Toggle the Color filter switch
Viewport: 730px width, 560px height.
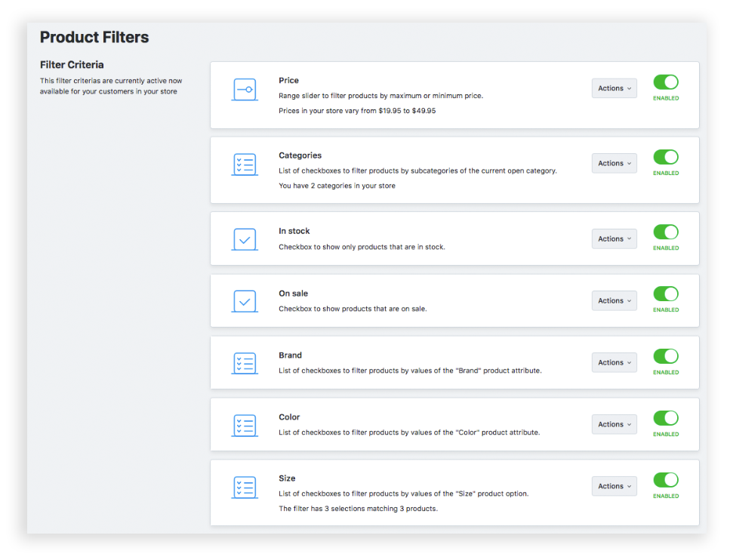pos(666,418)
